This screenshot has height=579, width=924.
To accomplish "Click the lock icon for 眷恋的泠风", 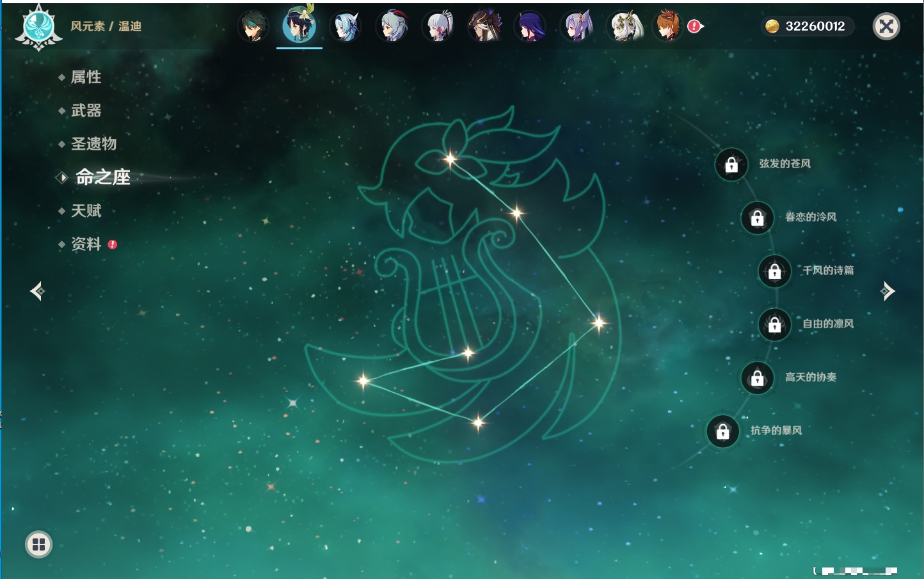I will (x=758, y=218).
